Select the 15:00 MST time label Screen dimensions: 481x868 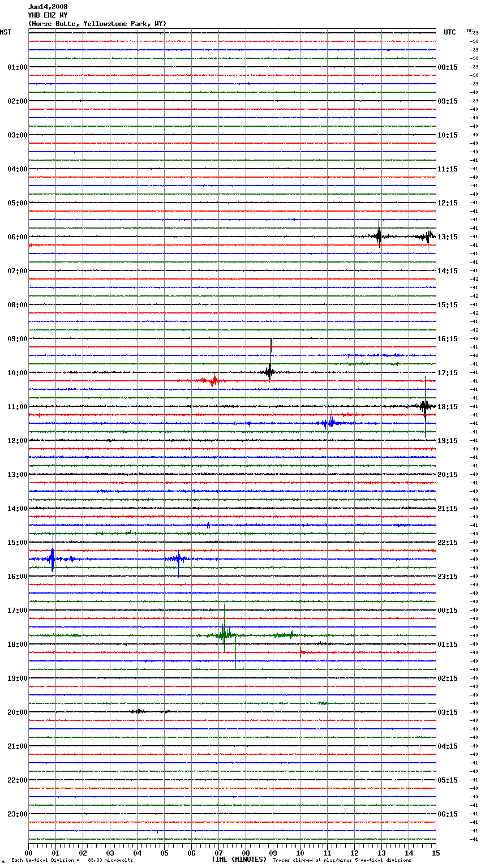18,543
